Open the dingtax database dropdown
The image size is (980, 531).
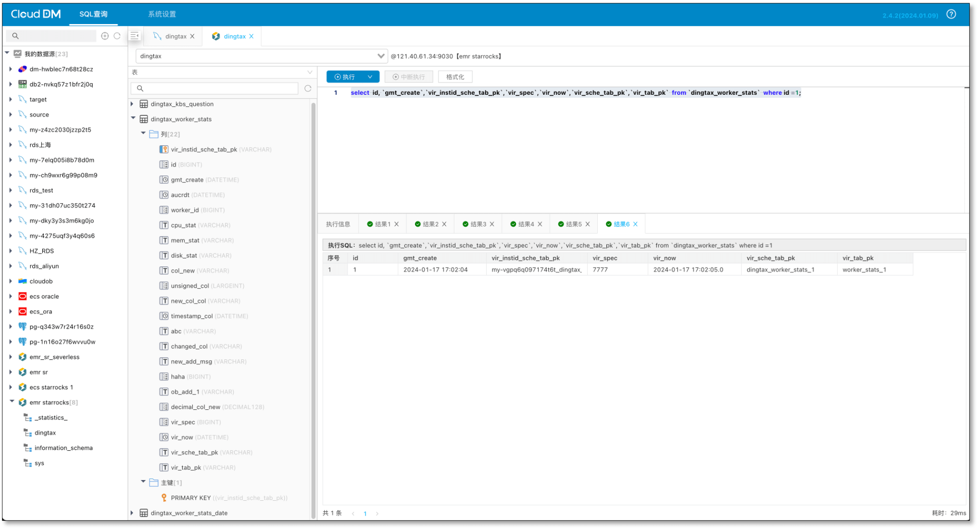point(380,56)
